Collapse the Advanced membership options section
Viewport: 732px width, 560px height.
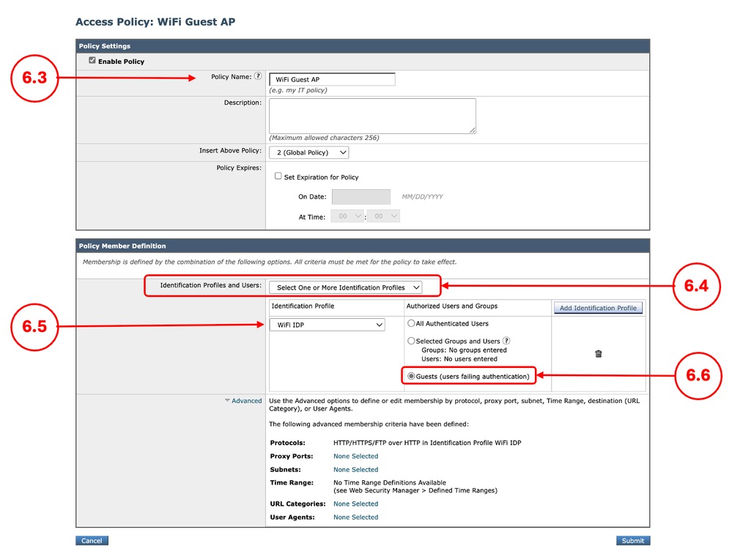pyautogui.click(x=243, y=401)
